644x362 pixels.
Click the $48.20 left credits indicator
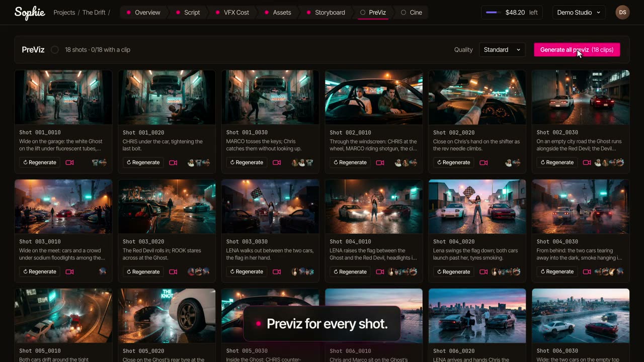(x=512, y=13)
